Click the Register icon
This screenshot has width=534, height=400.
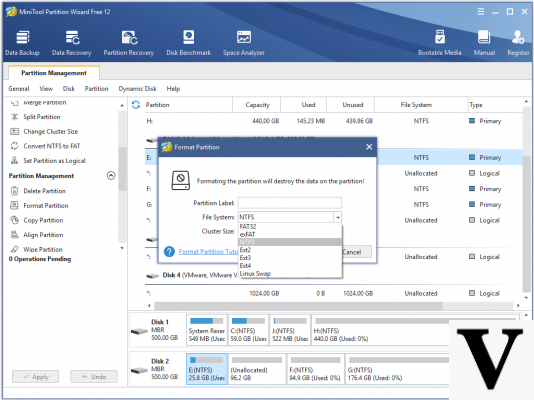point(518,43)
